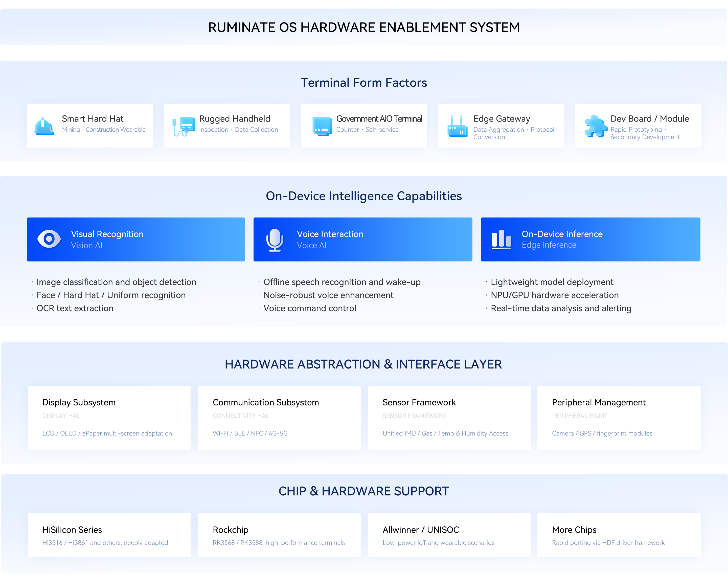Click the 'DISPLAY HAL' label
728x581 pixels.
point(61,416)
